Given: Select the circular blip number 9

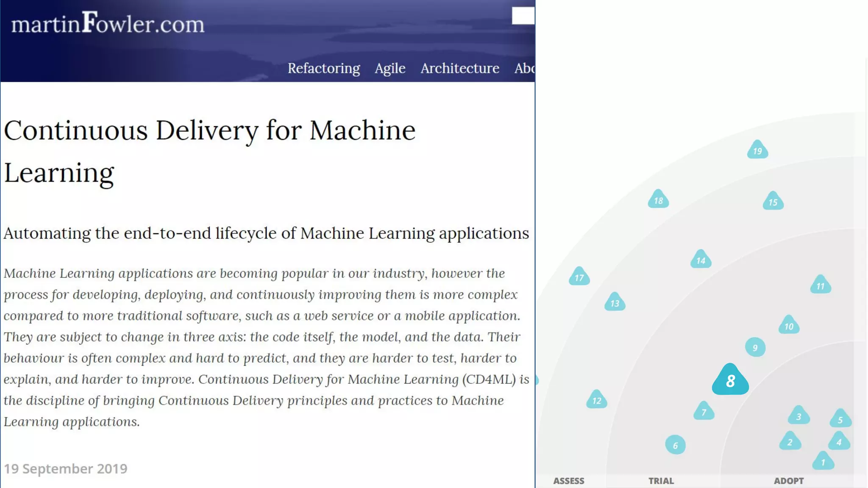Looking at the screenshot, I should 755,347.
